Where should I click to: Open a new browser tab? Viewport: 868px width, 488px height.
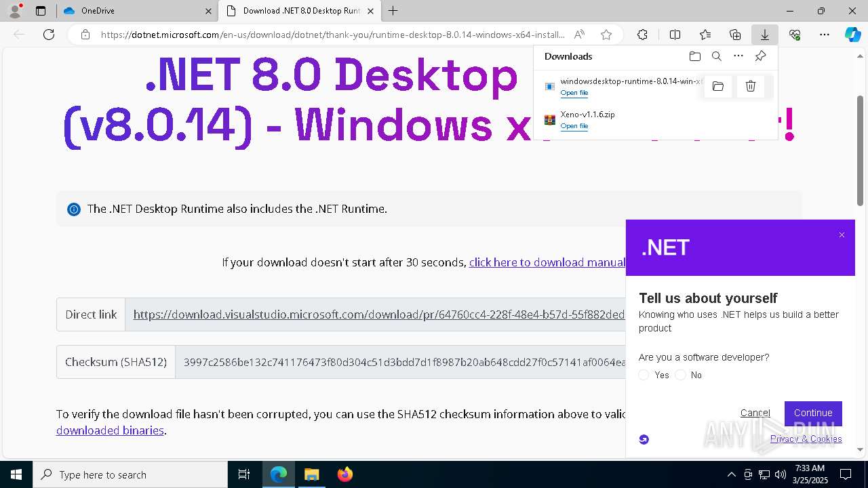click(x=393, y=11)
